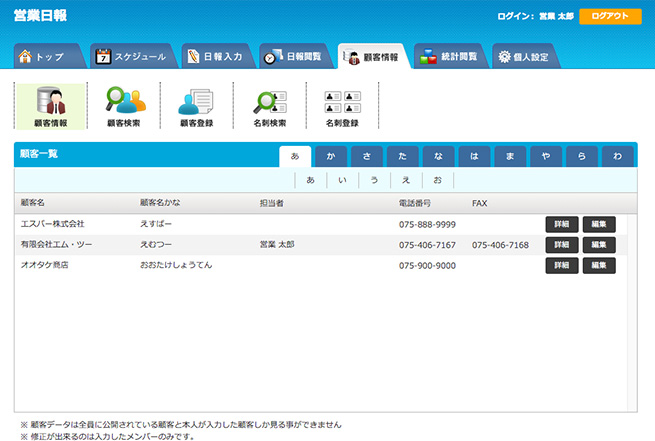Viewport: 655px width, 441px height.
Task: Click 詳細 for 有限会社エム・ツー
Action: point(562,245)
